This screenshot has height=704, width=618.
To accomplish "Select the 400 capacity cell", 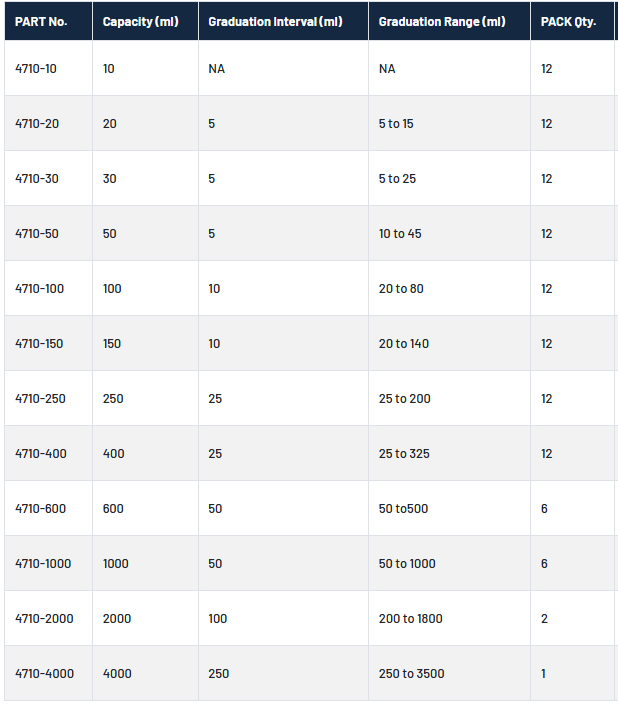I will [x=114, y=454].
